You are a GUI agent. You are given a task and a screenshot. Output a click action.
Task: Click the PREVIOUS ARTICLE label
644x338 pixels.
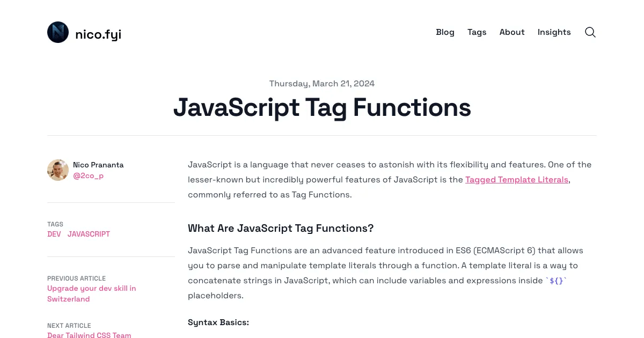pyautogui.click(x=76, y=278)
